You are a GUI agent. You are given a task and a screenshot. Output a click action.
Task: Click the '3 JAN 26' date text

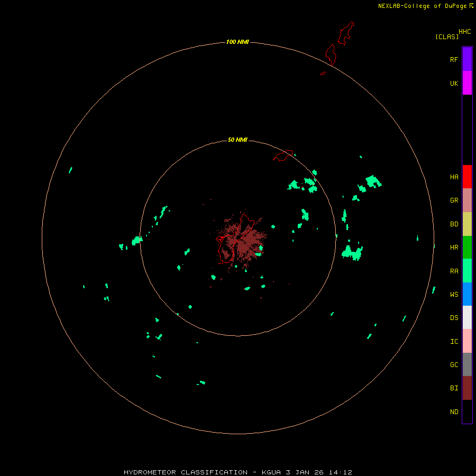pyautogui.click(x=305, y=472)
